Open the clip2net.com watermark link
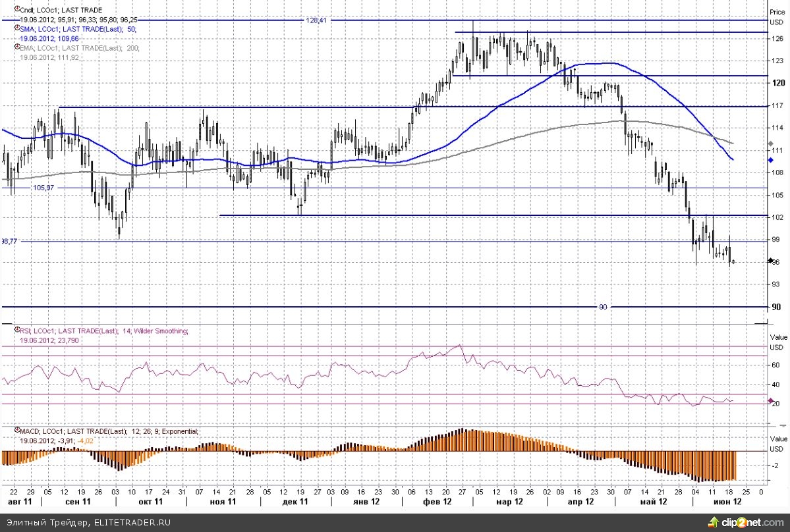 [x=752, y=523]
